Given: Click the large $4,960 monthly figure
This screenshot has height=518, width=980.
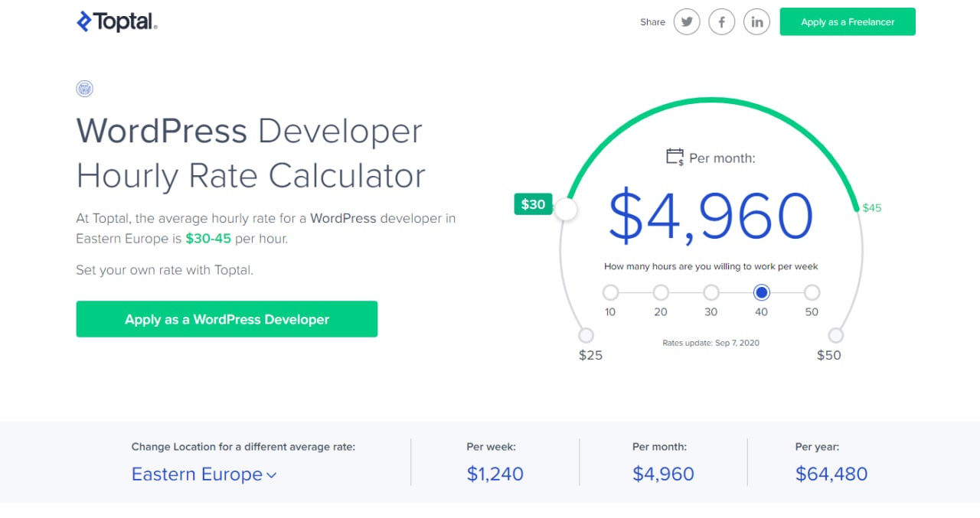Looking at the screenshot, I should click(x=711, y=217).
